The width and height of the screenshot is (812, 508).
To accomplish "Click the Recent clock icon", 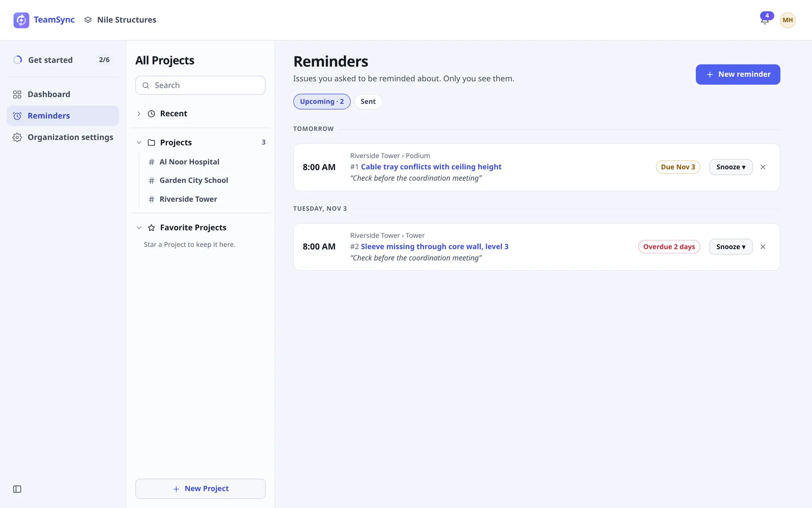I will point(152,114).
